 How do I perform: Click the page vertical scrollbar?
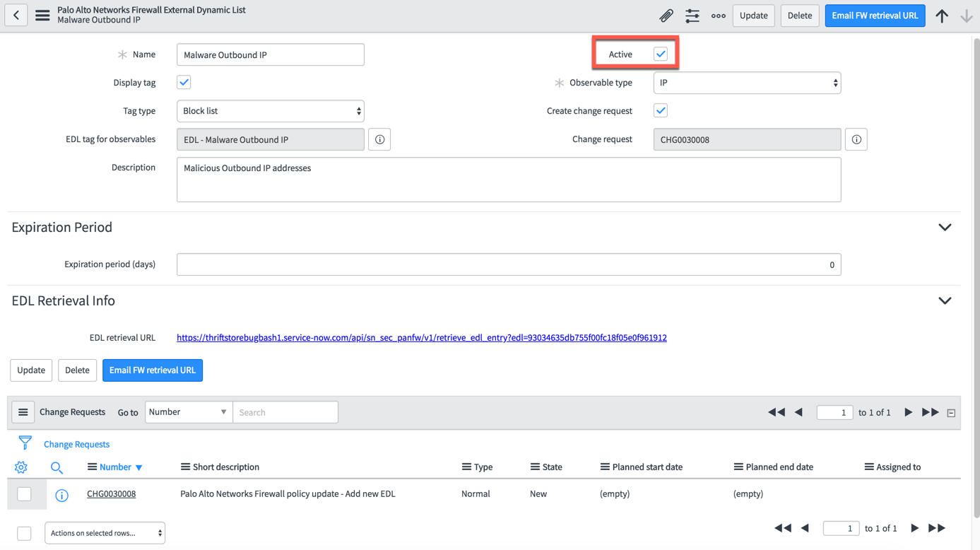point(976,277)
